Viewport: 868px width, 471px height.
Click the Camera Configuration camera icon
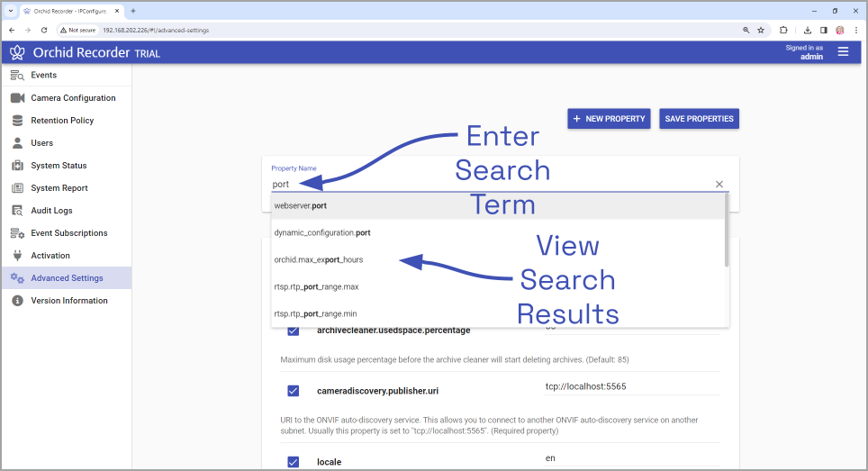click(17, 98)
